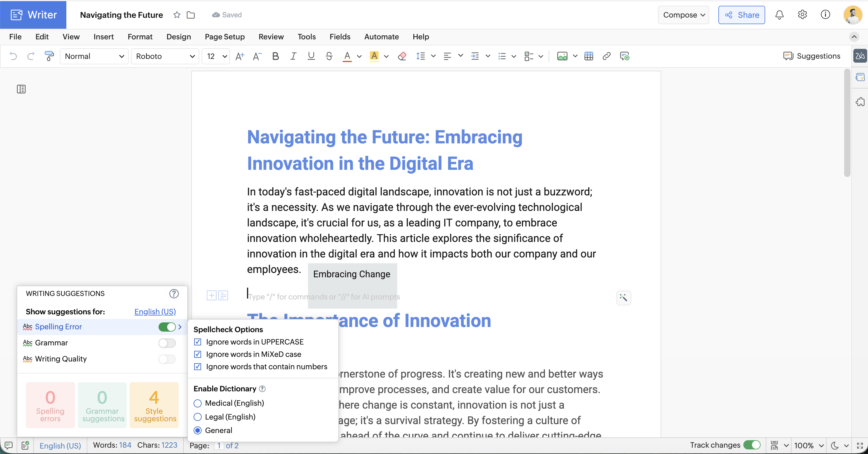Click the clear formatting eraser icon

(x=402, y=56)
